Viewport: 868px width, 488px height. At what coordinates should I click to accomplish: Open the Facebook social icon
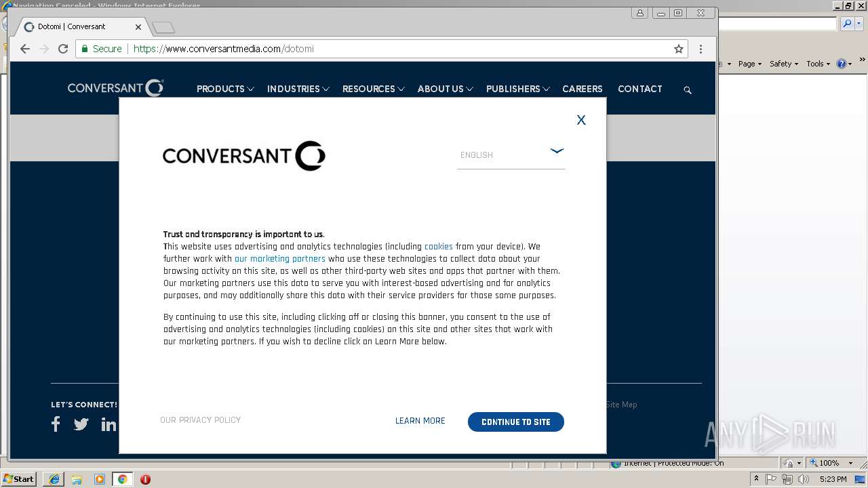pos(56,424)
